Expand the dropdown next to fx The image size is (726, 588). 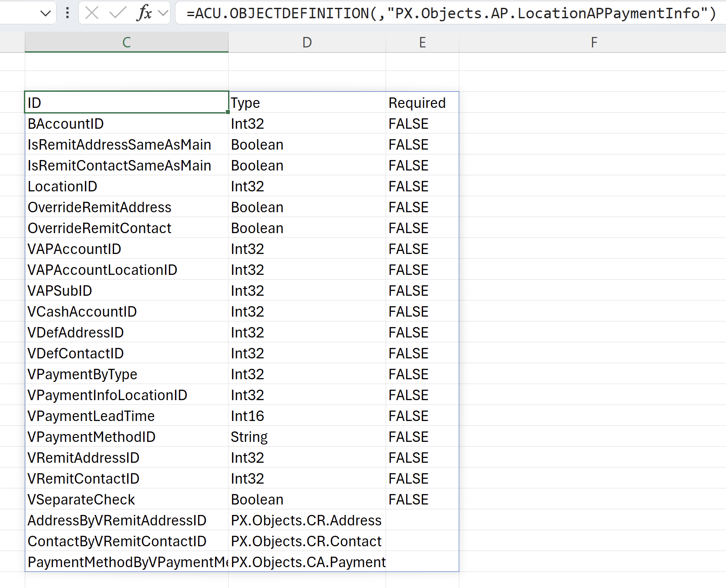click(163, 13)
